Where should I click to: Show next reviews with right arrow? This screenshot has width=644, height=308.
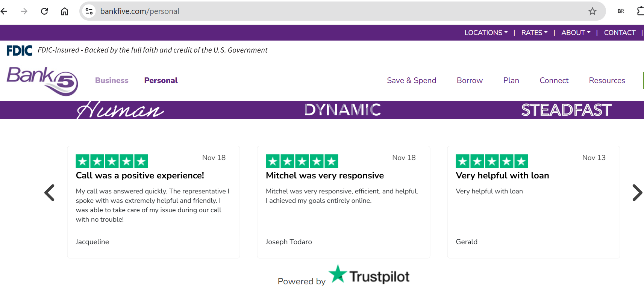tap(636, 193)
